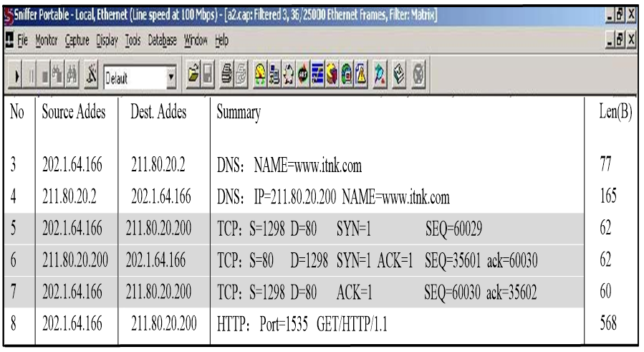This screenshot has width=644, height=352.
Task: Select the TCP SYN=1 ACK=1 SEQ=35601 summary
Action: [x=377, y=260]
